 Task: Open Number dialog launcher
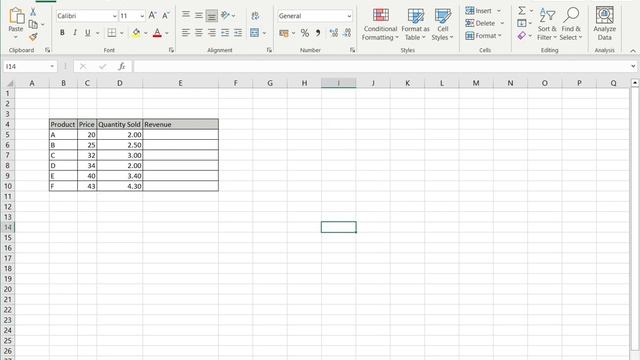[352, 50]
